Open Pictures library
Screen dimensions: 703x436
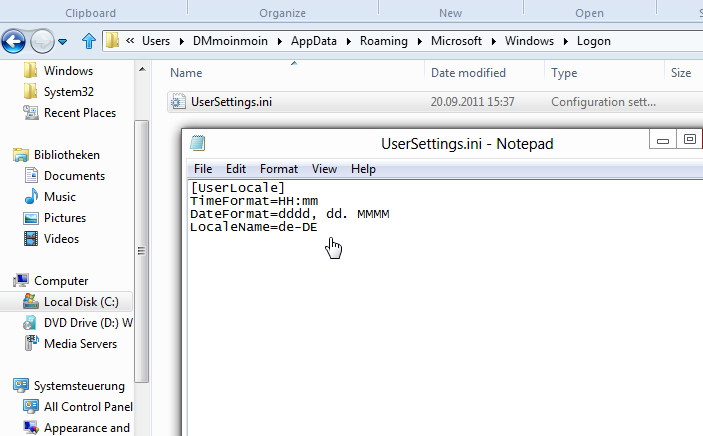click(x=65, y=218)
